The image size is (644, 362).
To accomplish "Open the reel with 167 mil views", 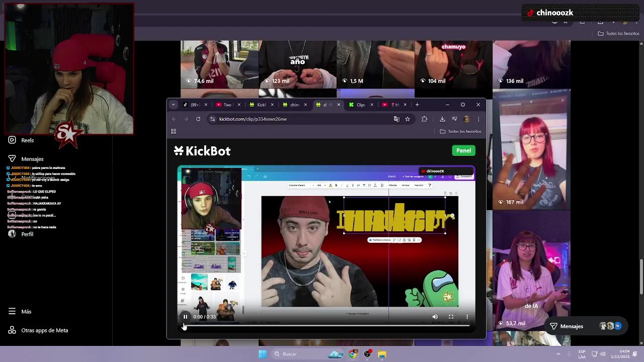I will pyautogui.click(x=531, y=149).
